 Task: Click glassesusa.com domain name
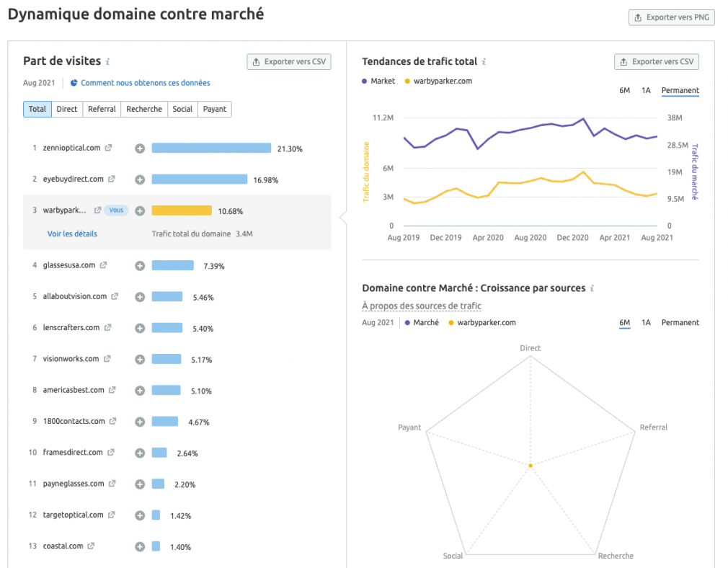(x=69, y=265)
